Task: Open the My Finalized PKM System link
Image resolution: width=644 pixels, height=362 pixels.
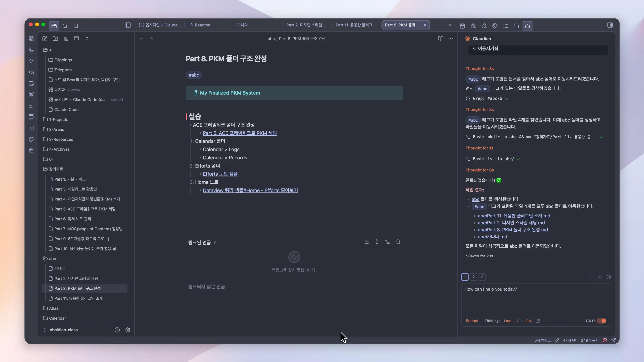Action: pos(230,93)
